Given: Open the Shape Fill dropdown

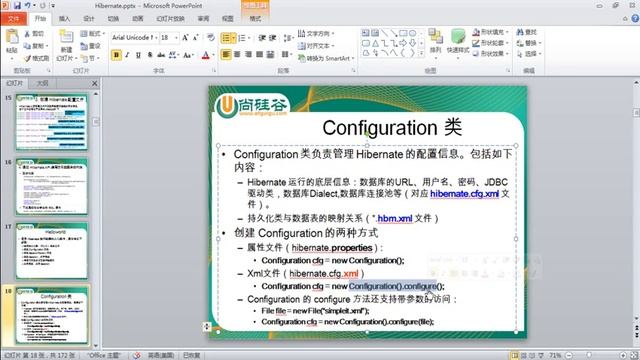Looking at the screenshot, I should point(490,32).
